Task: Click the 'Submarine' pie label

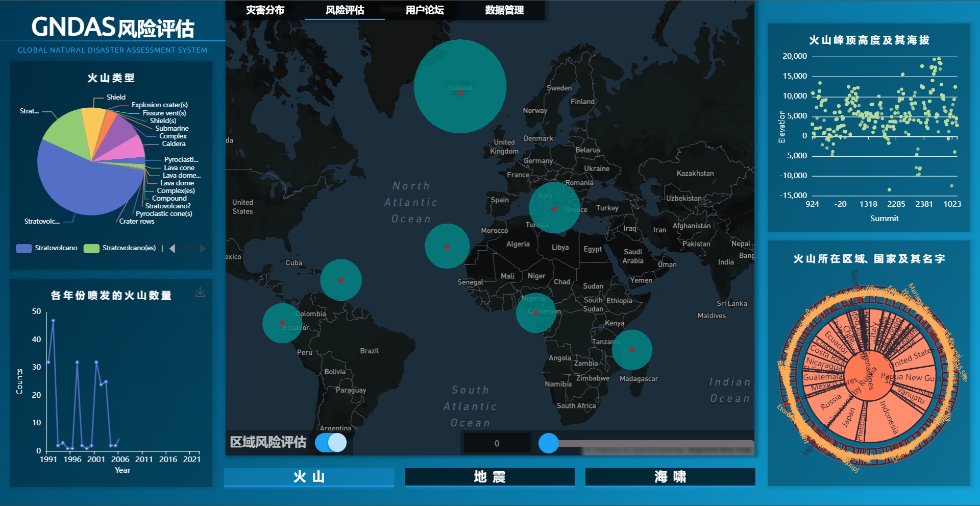Action: click(x=172, y=129)
